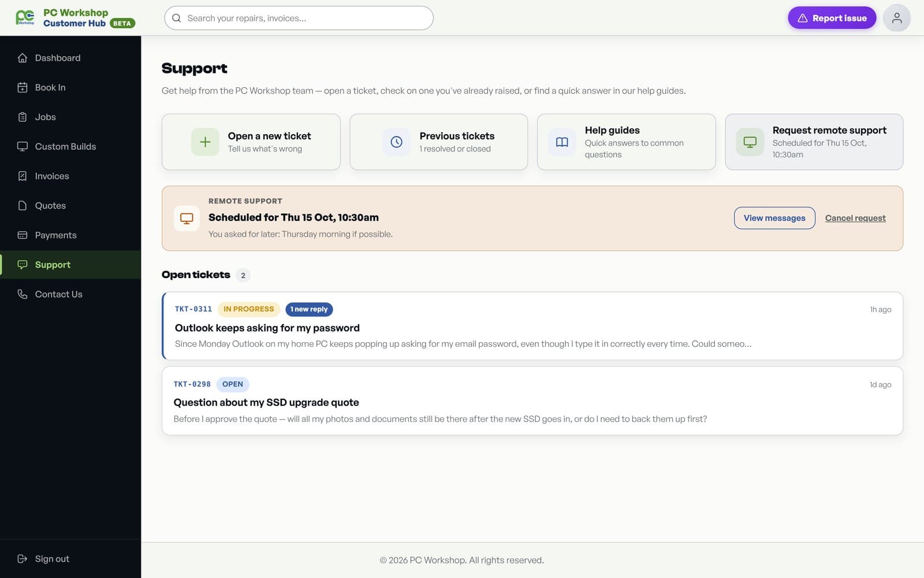Click Sign out label in the sidebar
This screenshot has height=578, width=924.
pyautogui.click(x=52, y=558)
